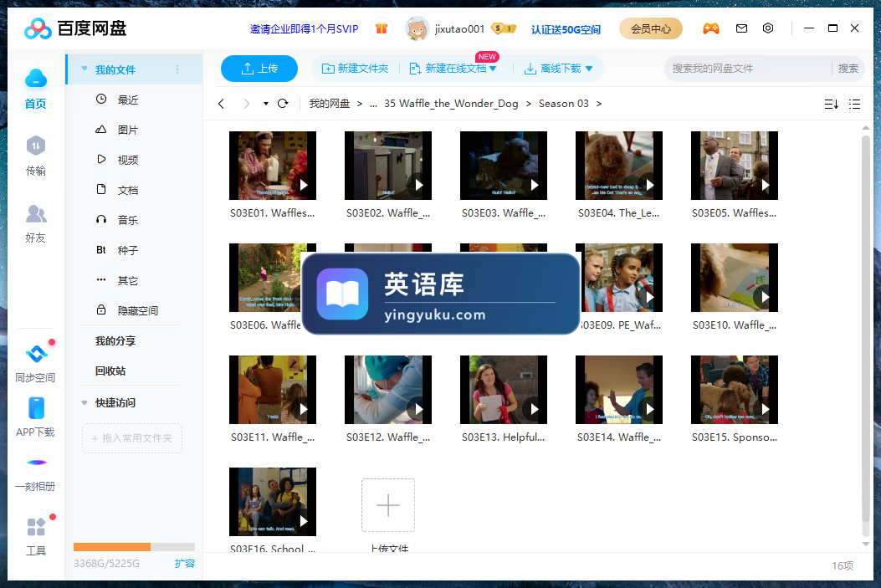Open the mail messages icon
Image resolution: width=881 pixels, height=588 pixels.
[x=741, y=28]
